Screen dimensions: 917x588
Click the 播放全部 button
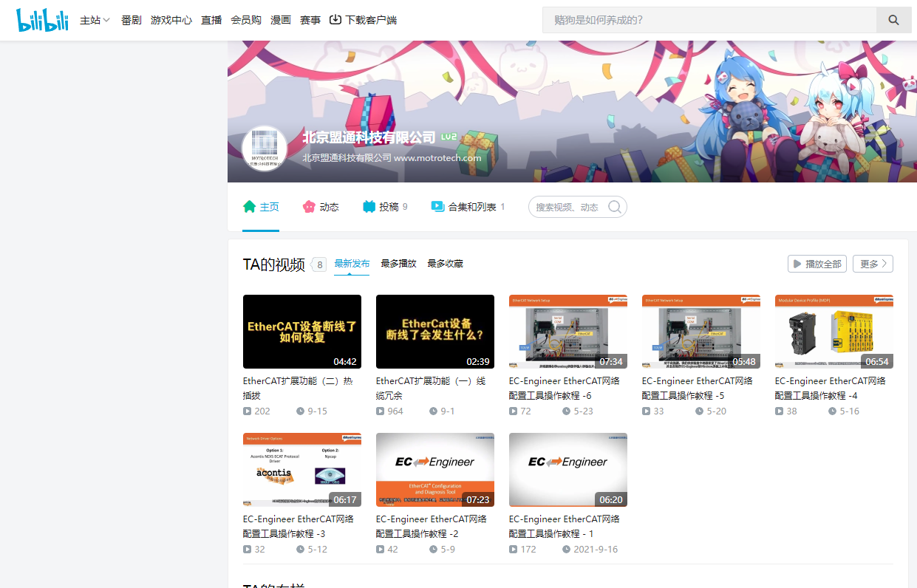pos(817,264)
